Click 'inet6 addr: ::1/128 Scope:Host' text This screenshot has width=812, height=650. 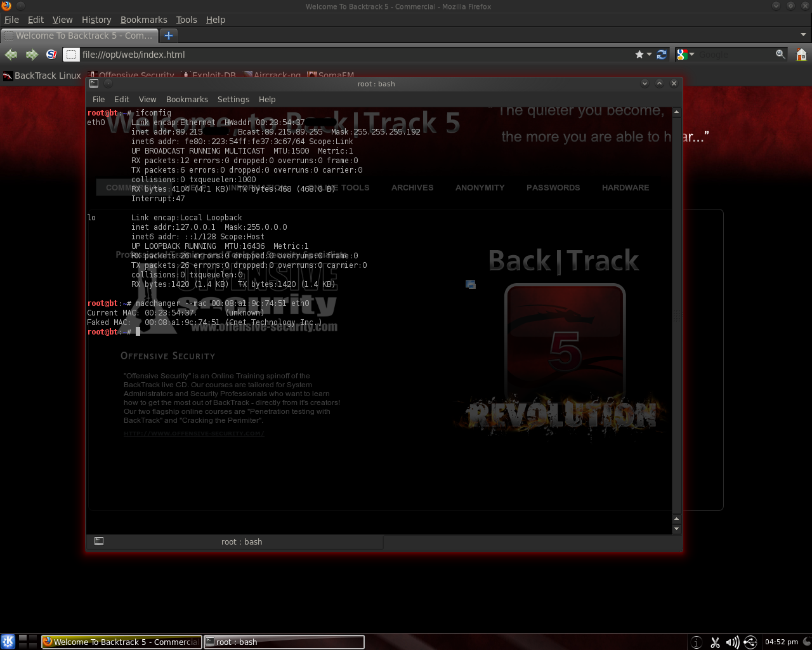pos(198,237)
